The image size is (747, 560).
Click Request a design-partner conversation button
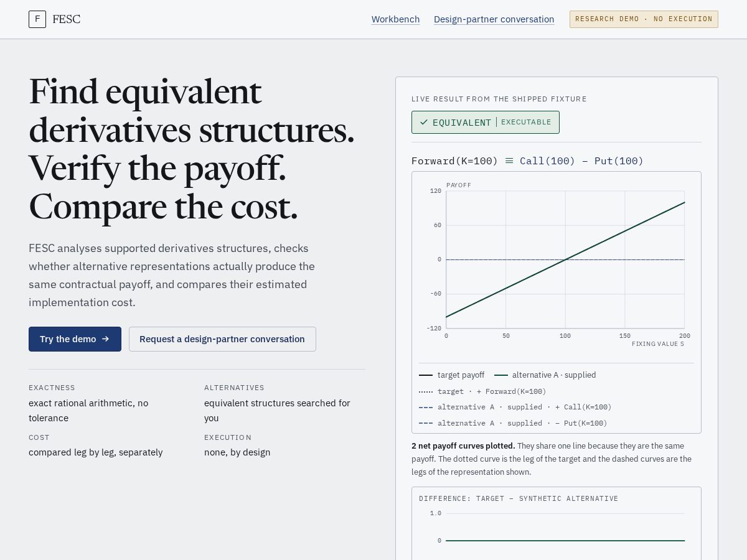(x=222, y=339)
